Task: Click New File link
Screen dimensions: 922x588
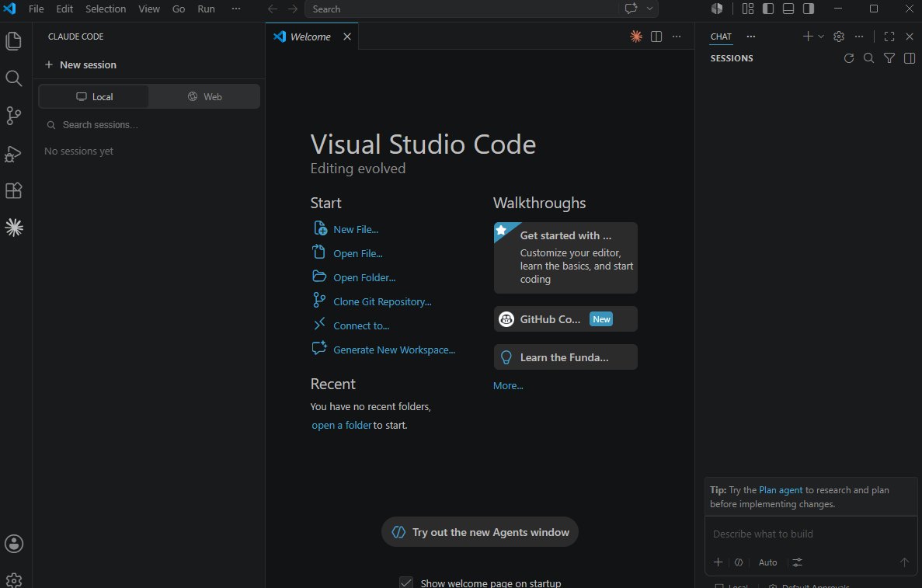Action: coord(356,229)
